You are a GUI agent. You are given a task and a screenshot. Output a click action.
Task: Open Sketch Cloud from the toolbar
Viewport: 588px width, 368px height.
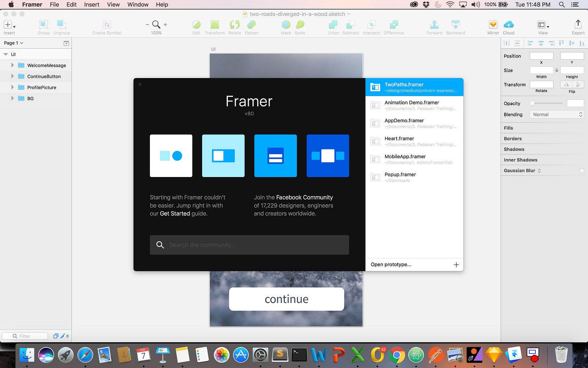(x=509, y=25)
